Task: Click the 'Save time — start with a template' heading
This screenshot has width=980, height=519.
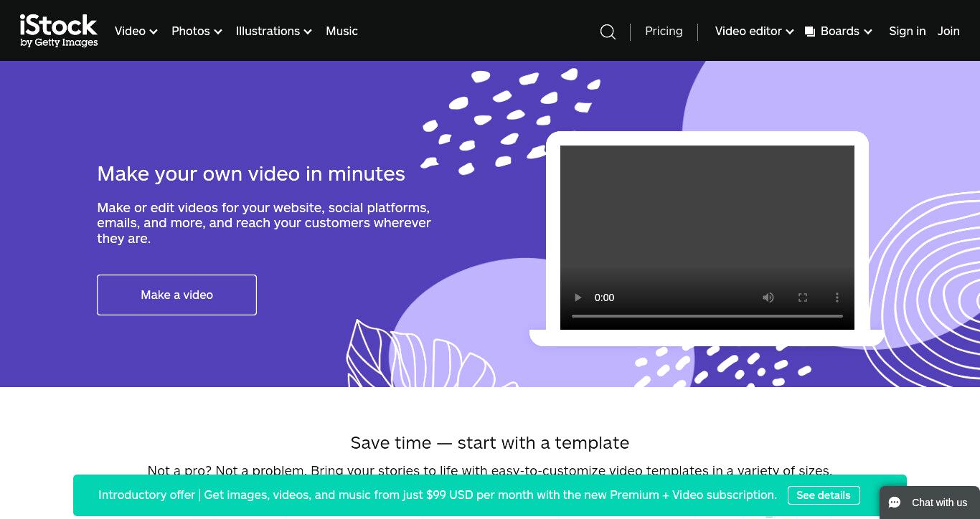Action: click(490, 443)
